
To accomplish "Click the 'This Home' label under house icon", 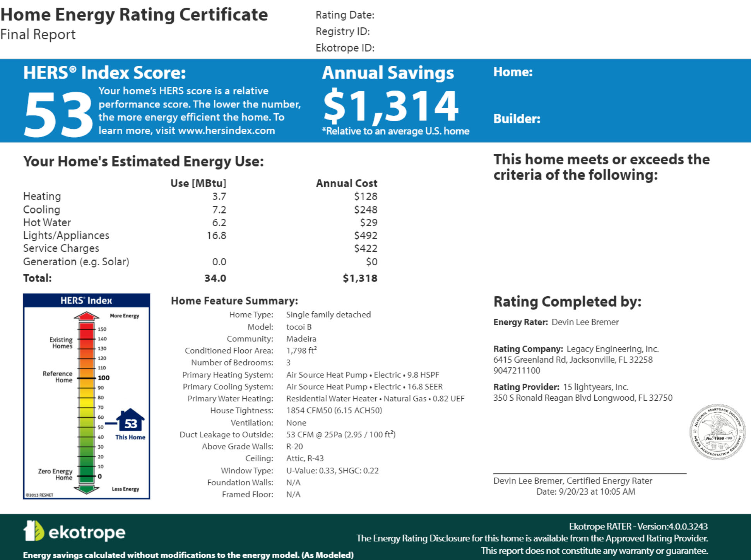I will (x=130, y=437).
